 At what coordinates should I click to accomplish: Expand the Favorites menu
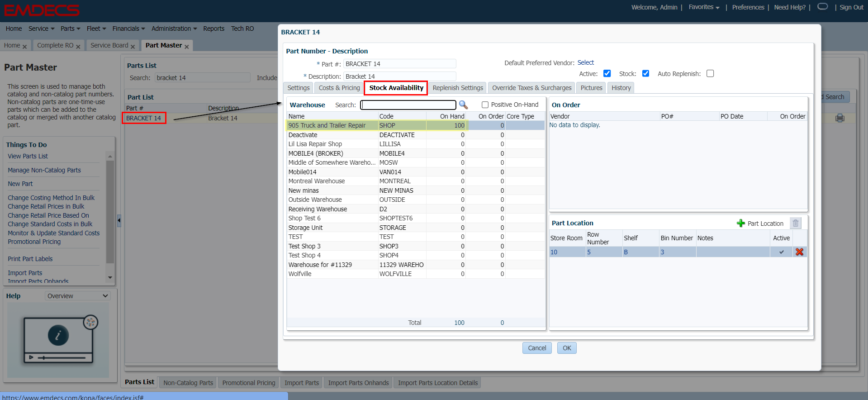(704, 7)
